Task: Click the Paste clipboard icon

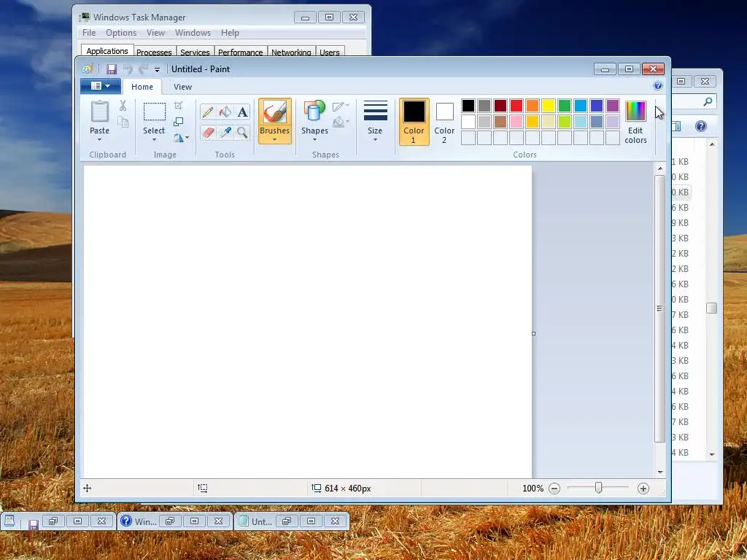Action: coord(99,112)
